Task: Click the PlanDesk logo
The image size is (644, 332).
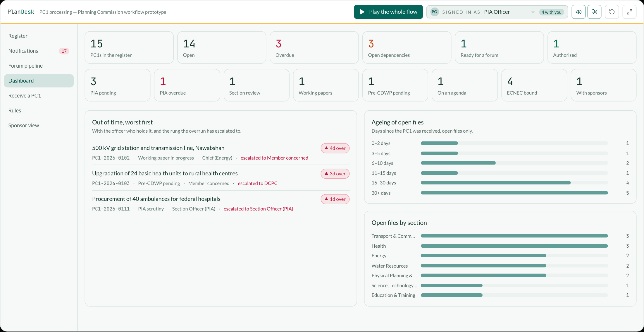Action: [21, 12]
